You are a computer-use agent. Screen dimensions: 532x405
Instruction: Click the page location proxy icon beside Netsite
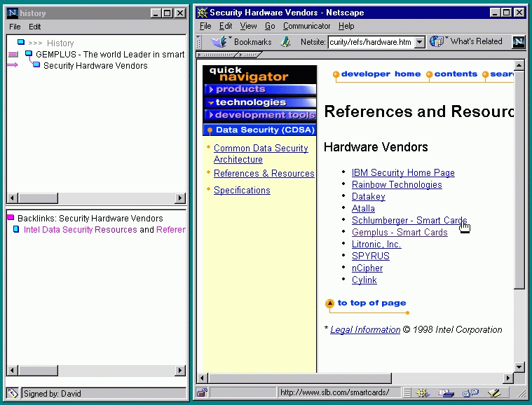coord(286,42)
